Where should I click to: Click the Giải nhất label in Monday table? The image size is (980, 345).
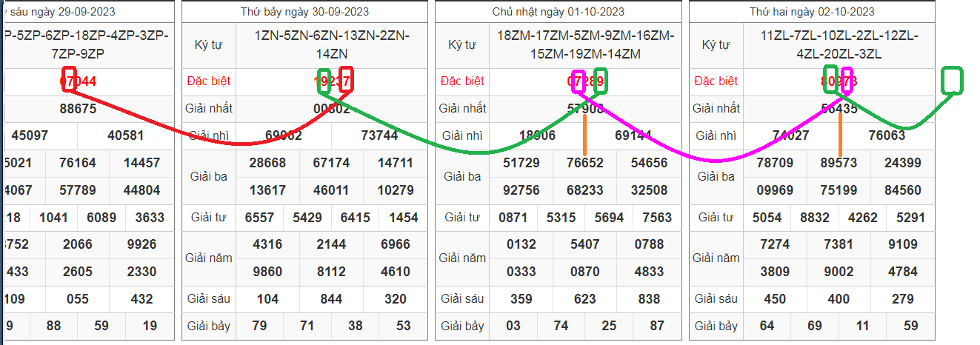point(716,108)
